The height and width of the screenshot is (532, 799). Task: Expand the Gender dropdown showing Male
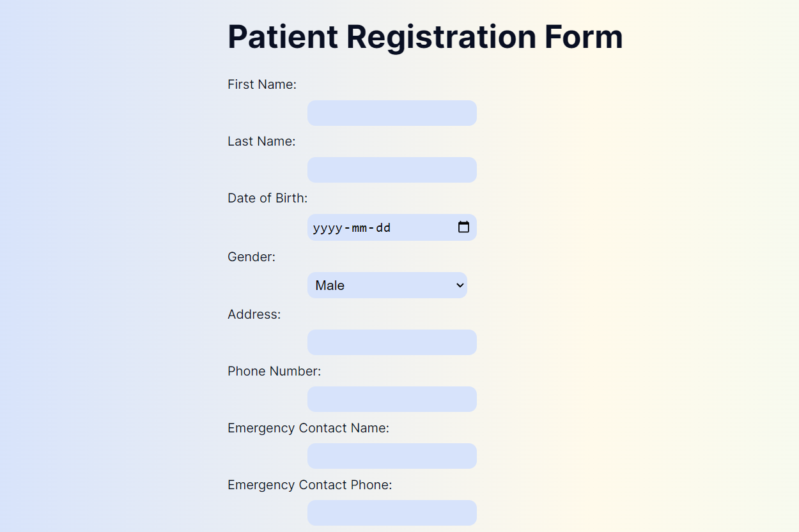pyautogui.click(x=387, y=285)
